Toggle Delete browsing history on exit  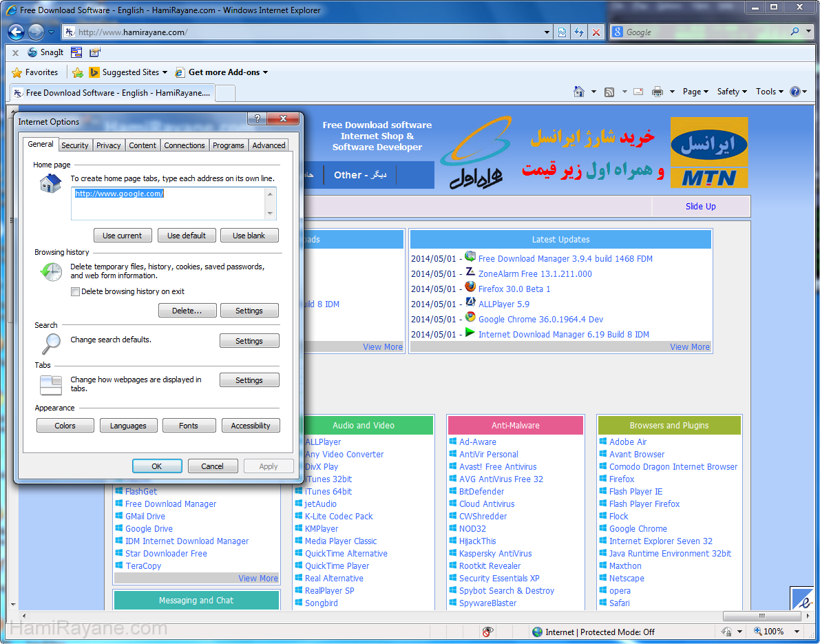pyautogui.click(x=75, y=291)
